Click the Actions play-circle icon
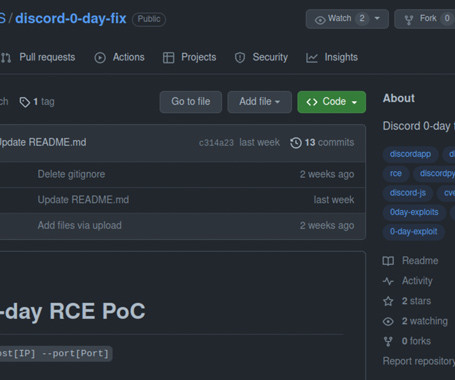455x380 pixels. point(100,58)
